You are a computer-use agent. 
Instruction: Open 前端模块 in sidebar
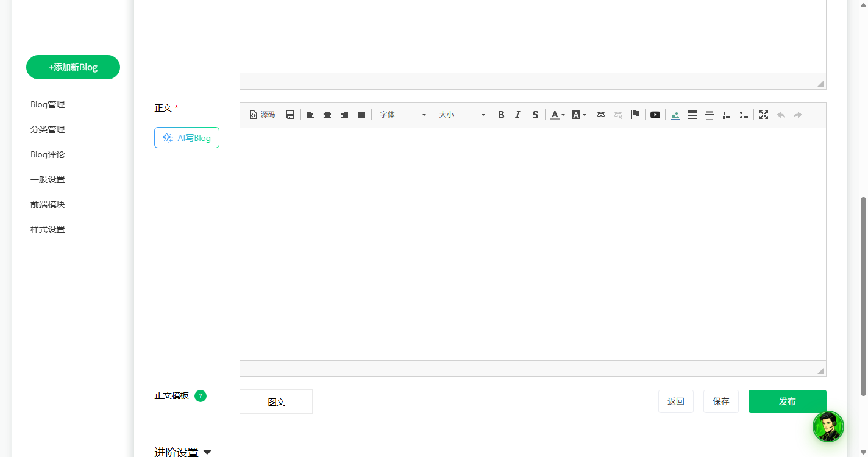[48, 205]
